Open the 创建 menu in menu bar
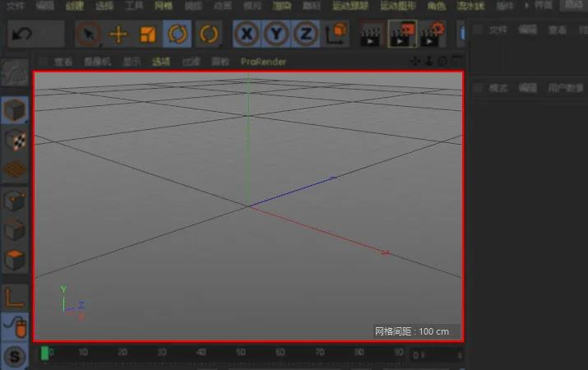Image resolution: width=588 pixels, height=370 pixels. tap(75, 6)
